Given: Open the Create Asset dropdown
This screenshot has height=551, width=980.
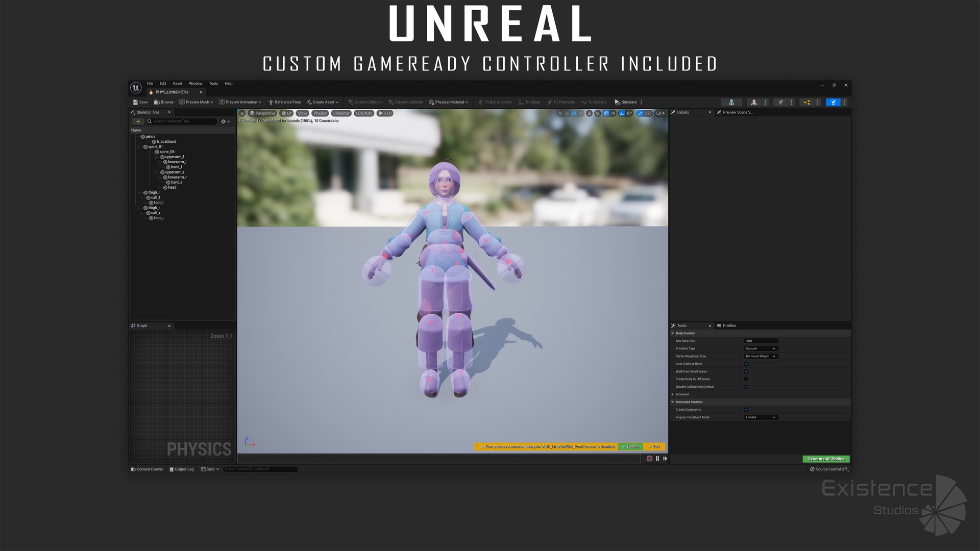Looking at the screenshot, I should click(323, 102).
